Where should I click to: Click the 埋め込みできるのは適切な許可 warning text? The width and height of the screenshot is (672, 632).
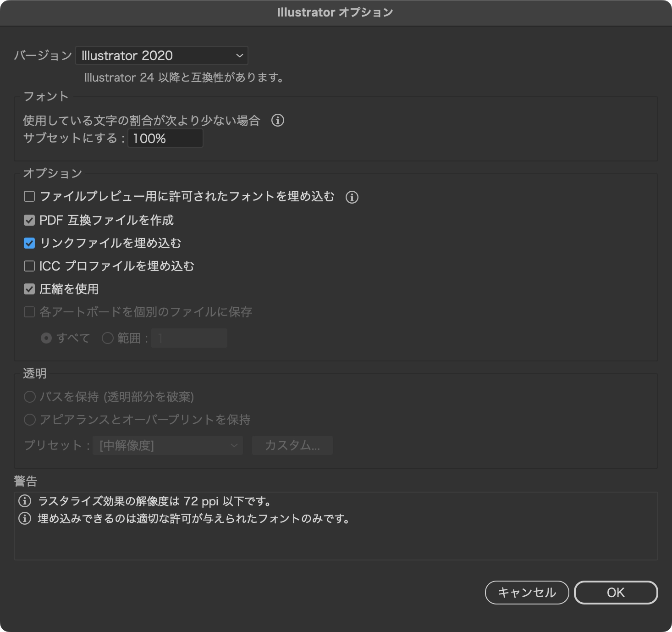[194, 519]
